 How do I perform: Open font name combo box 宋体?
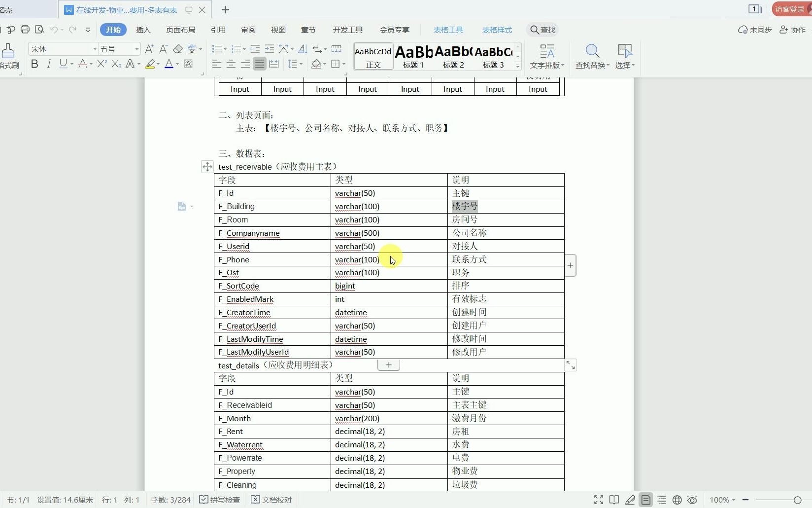63,49
